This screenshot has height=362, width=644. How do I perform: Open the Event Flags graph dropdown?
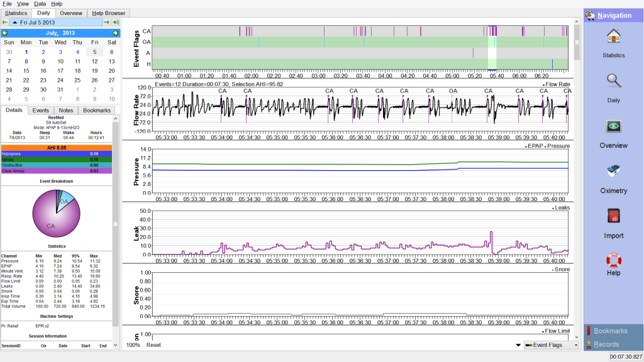pos(551,345)
